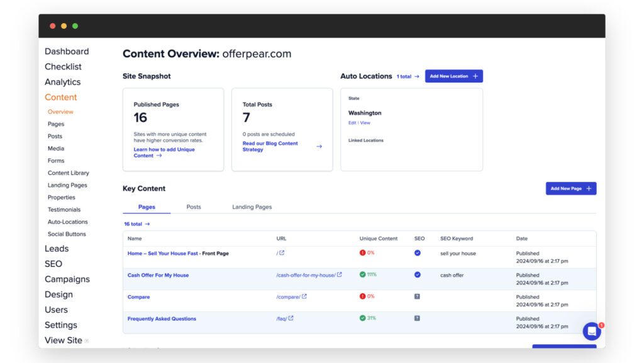Open Dashboard in the sidebar
The image size is (644, 363).
point(67,52)
